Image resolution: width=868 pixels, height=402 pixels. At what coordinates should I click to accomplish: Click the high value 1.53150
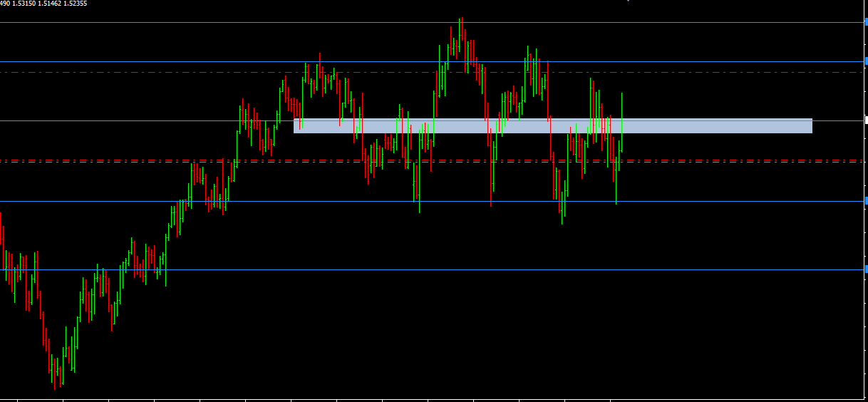[25, 4]
